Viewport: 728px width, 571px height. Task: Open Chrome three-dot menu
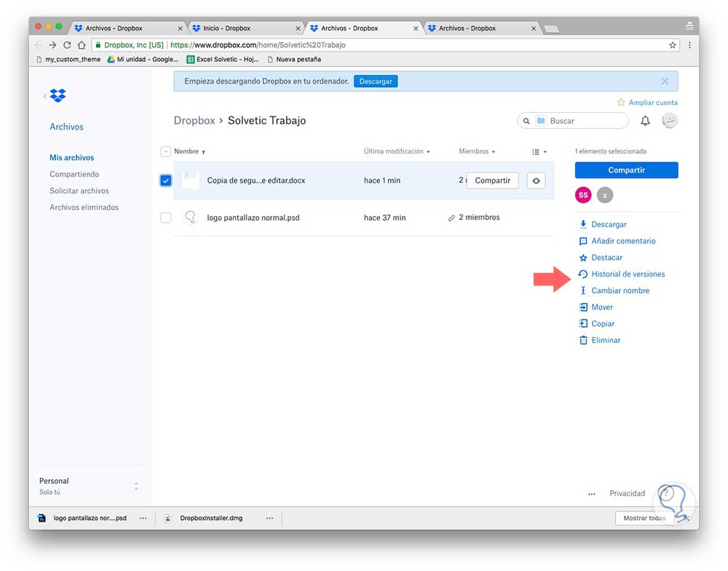click(x=689, y=45)
